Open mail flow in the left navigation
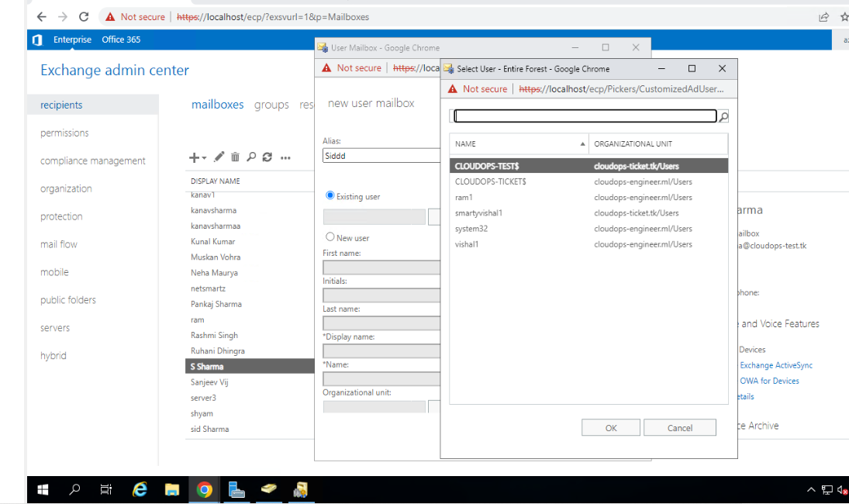Screen dimensions: 849x504 58,245
